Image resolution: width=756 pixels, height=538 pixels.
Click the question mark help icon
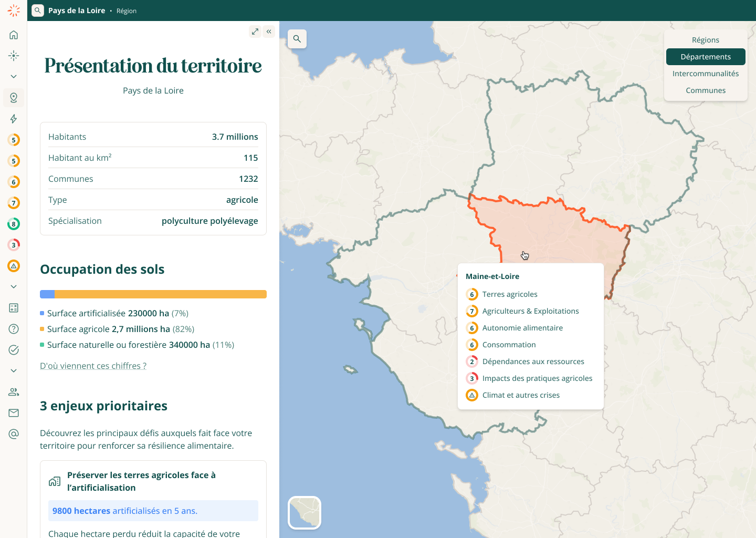14,329
